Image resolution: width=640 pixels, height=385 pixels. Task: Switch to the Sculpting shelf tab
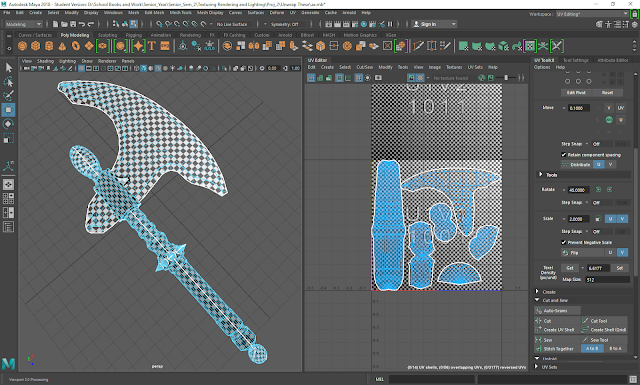(107, 35)
